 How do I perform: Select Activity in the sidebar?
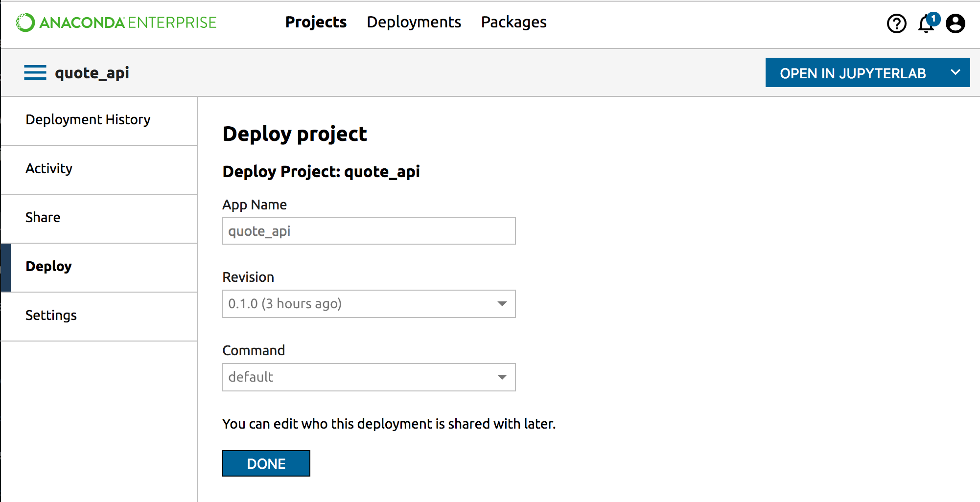point(49,169)
